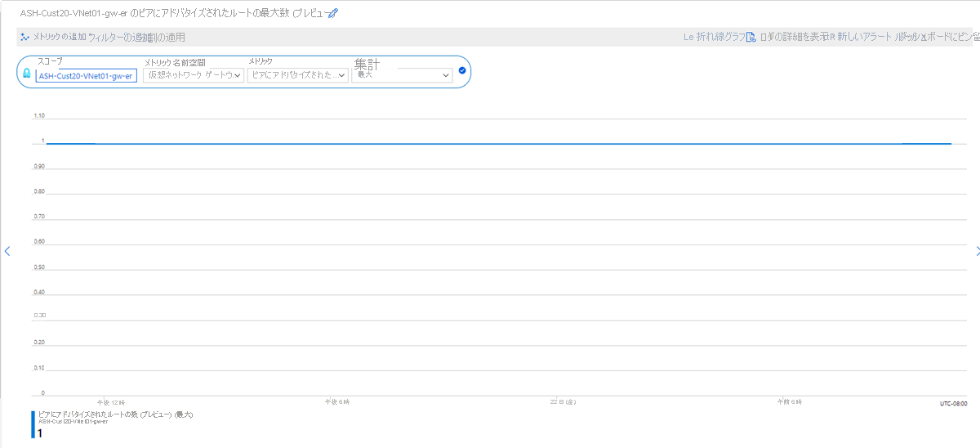980x448 pixels.
Task: Open the メトリック dropdown
Action: coord(298,75)
